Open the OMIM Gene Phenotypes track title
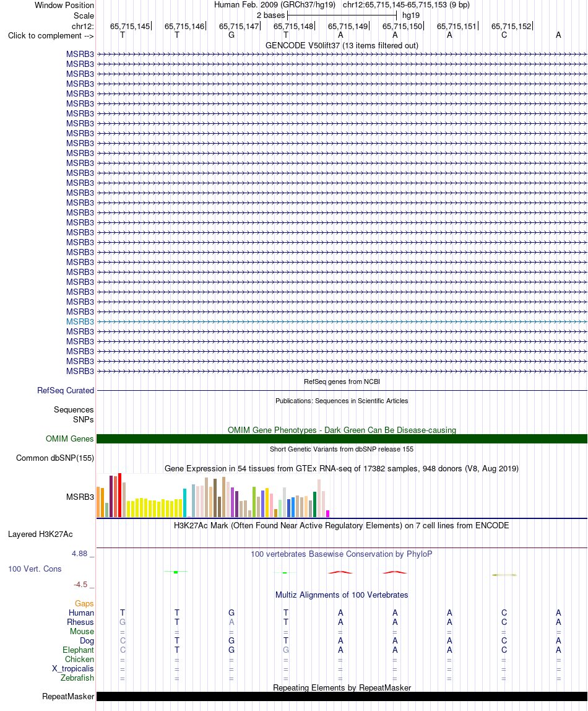 pos(342,430)
